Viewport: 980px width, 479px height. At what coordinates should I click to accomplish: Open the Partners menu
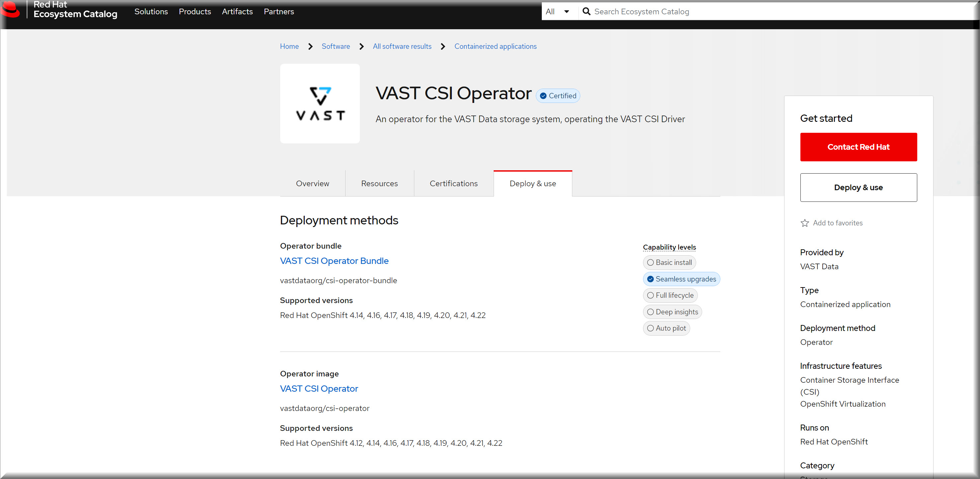click(x=279, y=12)
